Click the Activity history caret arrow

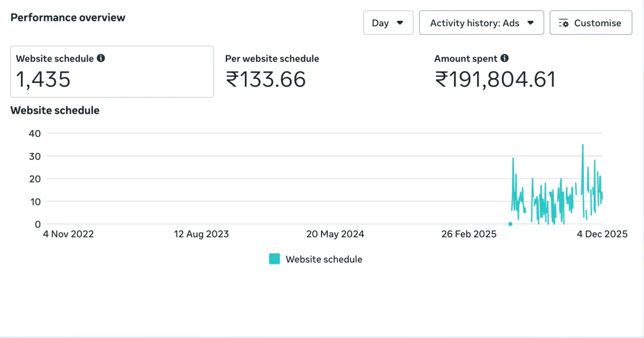531,23
